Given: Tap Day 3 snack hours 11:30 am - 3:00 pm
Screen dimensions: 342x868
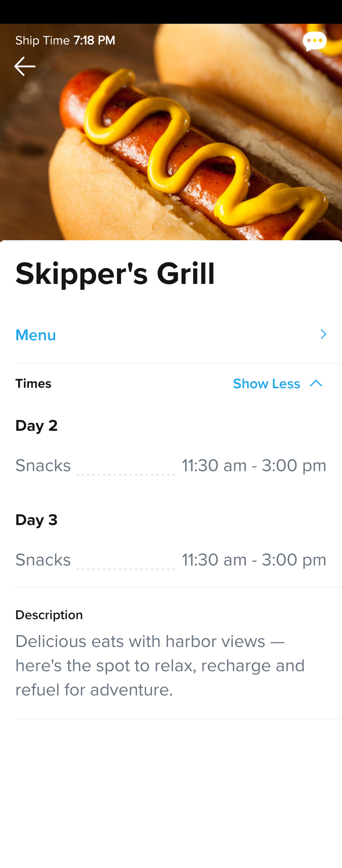Looking at the screenshot, I should pyautogui.click(x=254, y=560).
